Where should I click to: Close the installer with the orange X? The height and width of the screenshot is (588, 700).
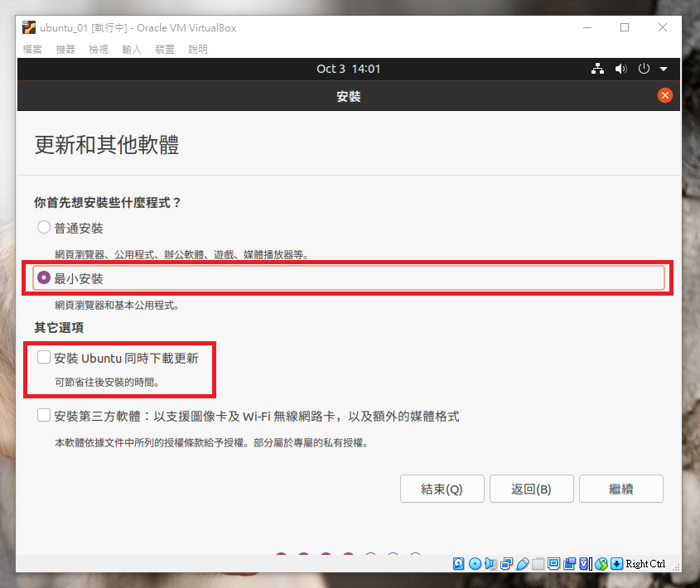[x=664, y=95]
